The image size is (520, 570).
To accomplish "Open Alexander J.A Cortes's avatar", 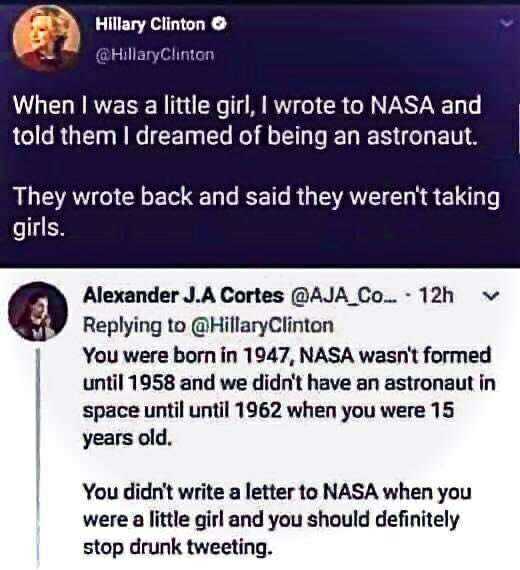I will [x=37, y=311].
